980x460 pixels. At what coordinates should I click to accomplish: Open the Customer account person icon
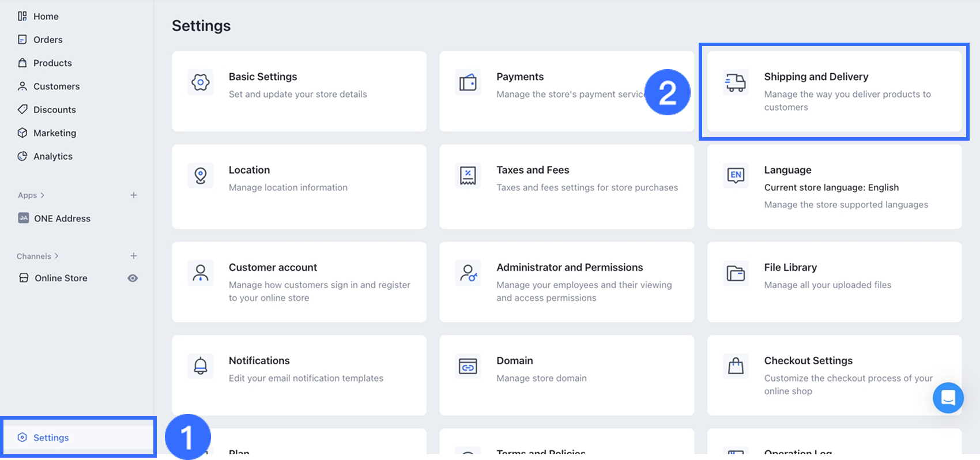(x=201, y=273)
